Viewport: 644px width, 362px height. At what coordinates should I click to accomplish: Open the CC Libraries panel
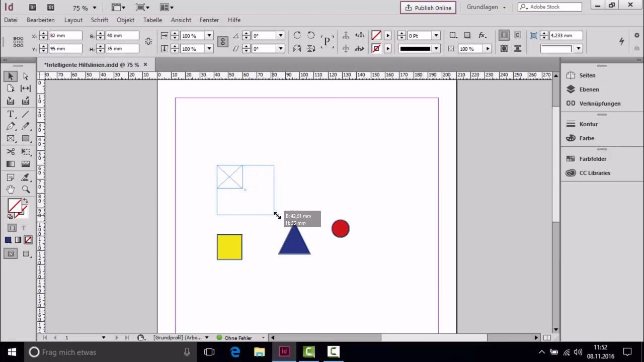(x=595, y=173)
